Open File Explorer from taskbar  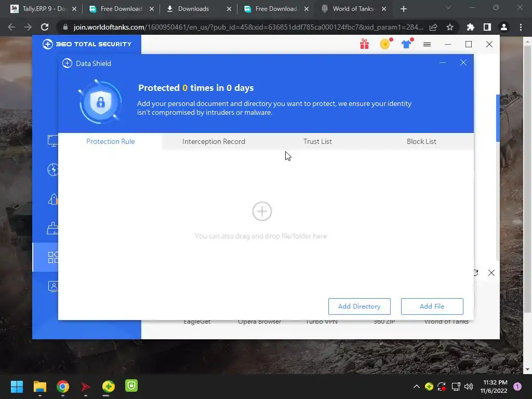click(39, 387)
